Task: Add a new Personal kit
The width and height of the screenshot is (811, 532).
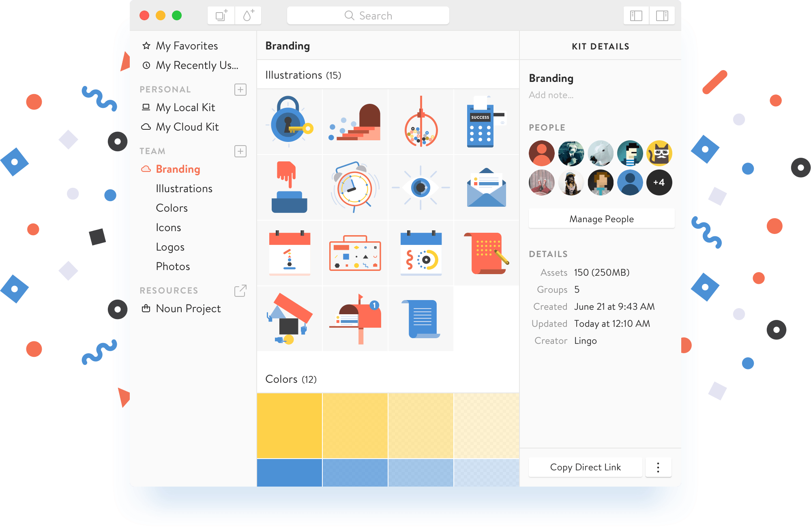Action: 240,90
